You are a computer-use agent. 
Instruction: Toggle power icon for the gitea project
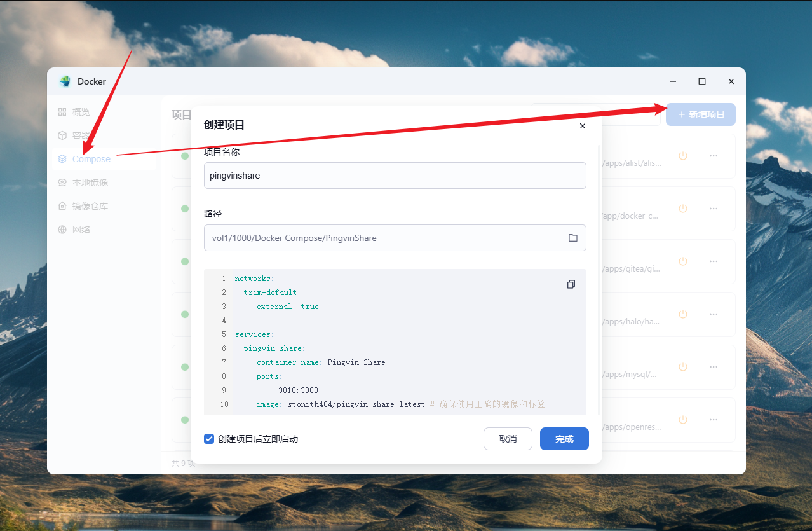coord(683,261)
